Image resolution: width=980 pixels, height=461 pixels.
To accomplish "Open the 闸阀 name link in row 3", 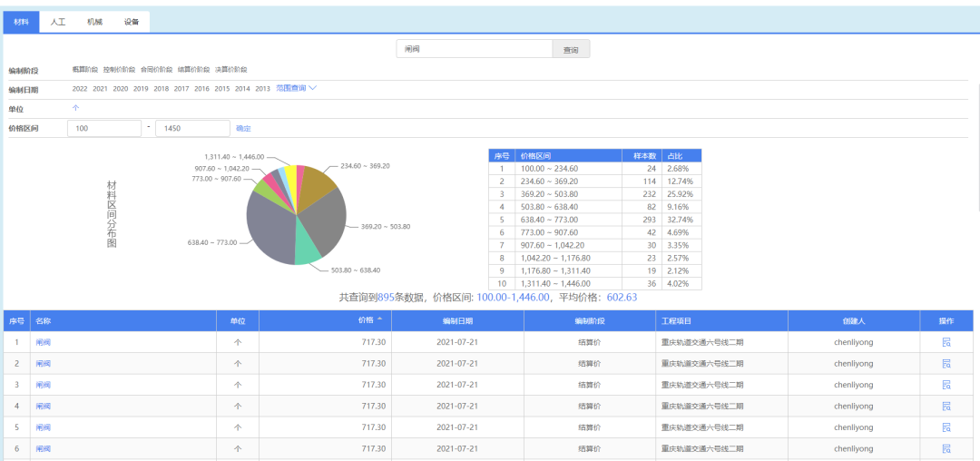I will [43, 385].
